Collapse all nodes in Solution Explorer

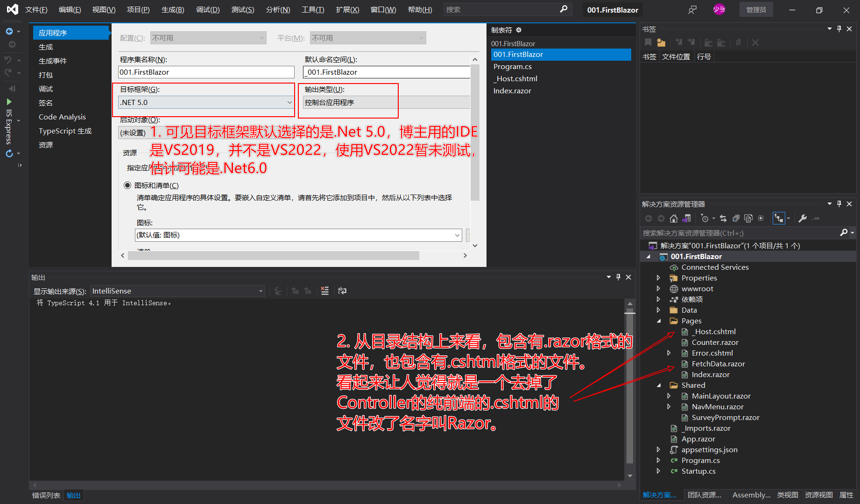(736, 218)
